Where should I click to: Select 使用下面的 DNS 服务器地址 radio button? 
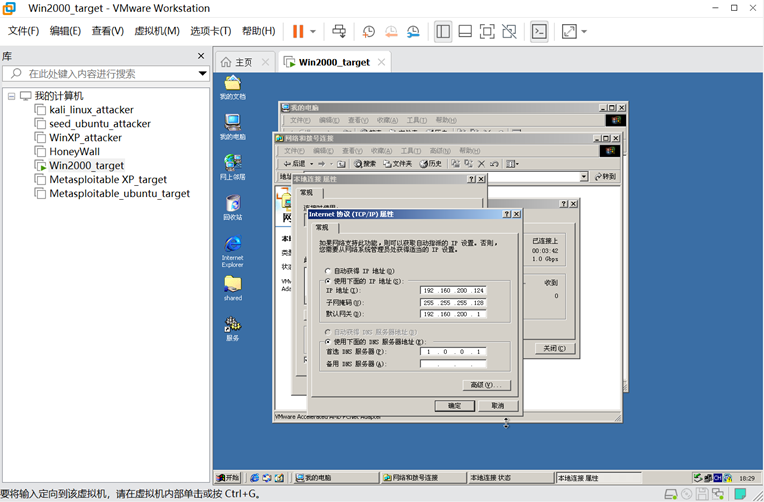click(x=328, y=342)
